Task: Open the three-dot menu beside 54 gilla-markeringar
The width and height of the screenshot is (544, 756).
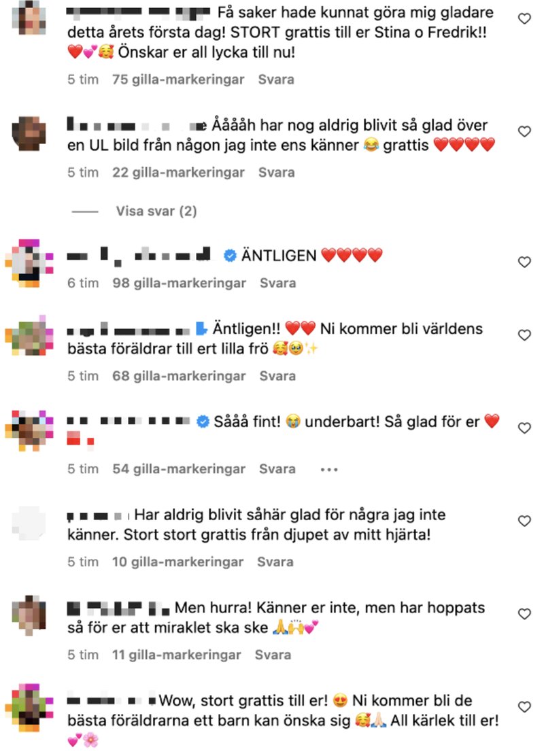Action: (329, 469)
